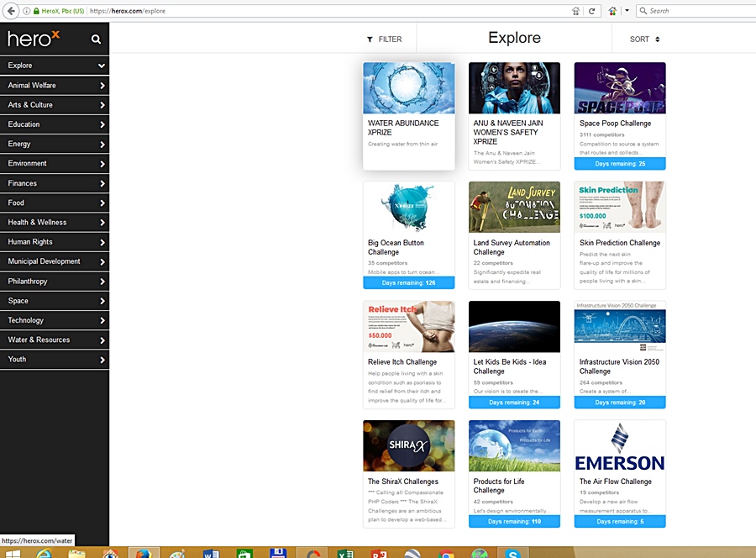Open the Land Survey Automation Challenge title
Screen dimensions: 756x558
point(512,247)
